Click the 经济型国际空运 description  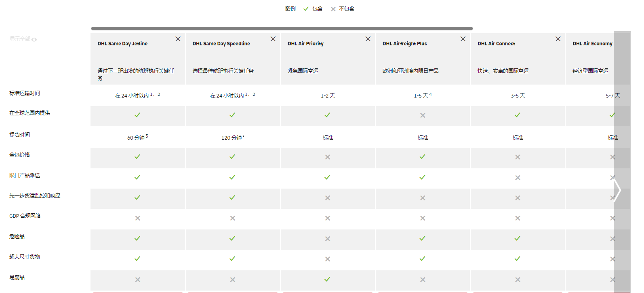pyautogui.click(x=590, y=71)
